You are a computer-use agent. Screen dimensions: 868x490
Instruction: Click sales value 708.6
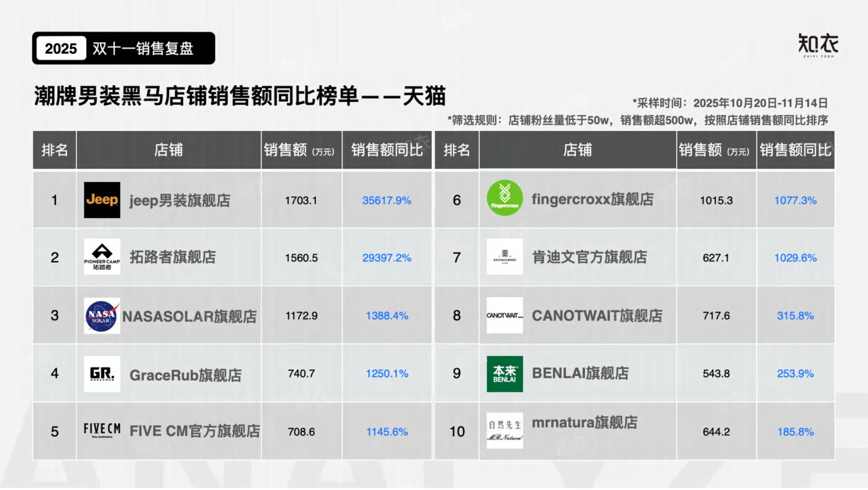(301, 431)
